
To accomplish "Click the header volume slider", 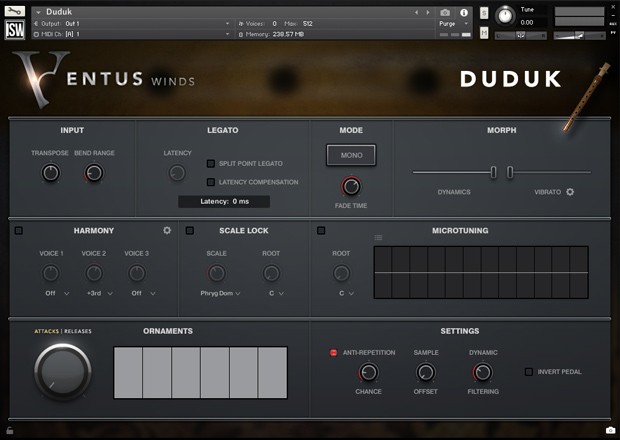I will coord(579,36).
